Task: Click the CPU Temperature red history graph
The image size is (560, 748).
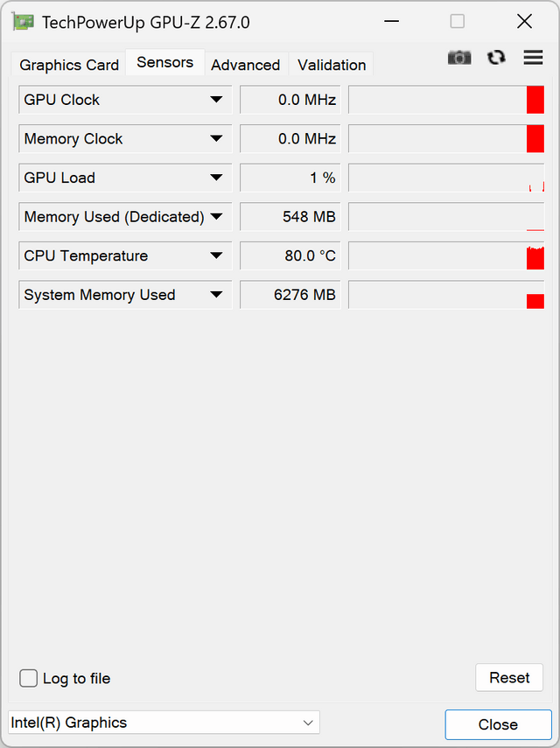Action: 446,256
